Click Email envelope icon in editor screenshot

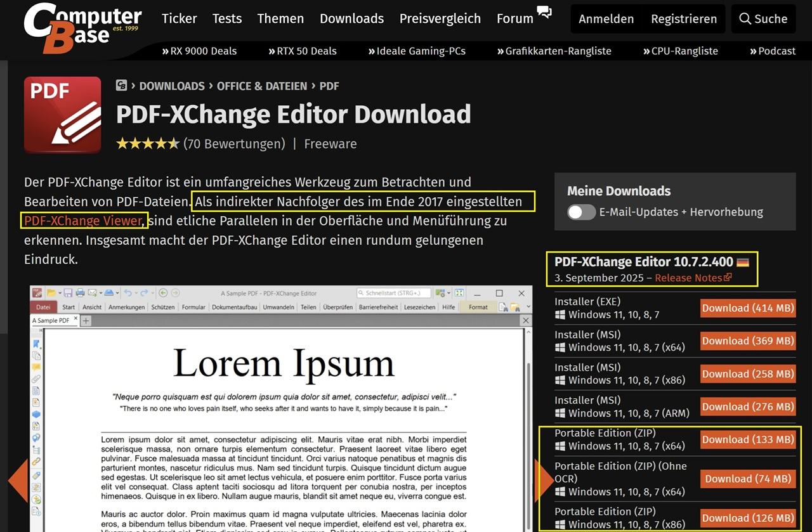pyautogui.click(x=93, y=293)
